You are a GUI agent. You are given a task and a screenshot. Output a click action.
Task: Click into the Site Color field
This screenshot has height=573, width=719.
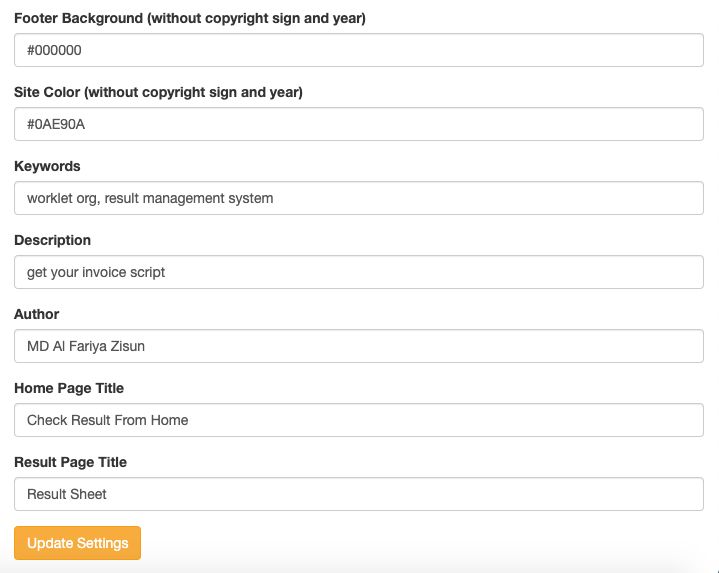click(x=359, y=124)
